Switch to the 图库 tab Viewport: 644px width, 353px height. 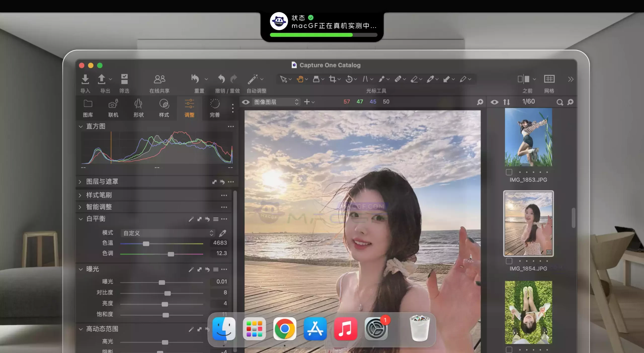tap(88, 108)
